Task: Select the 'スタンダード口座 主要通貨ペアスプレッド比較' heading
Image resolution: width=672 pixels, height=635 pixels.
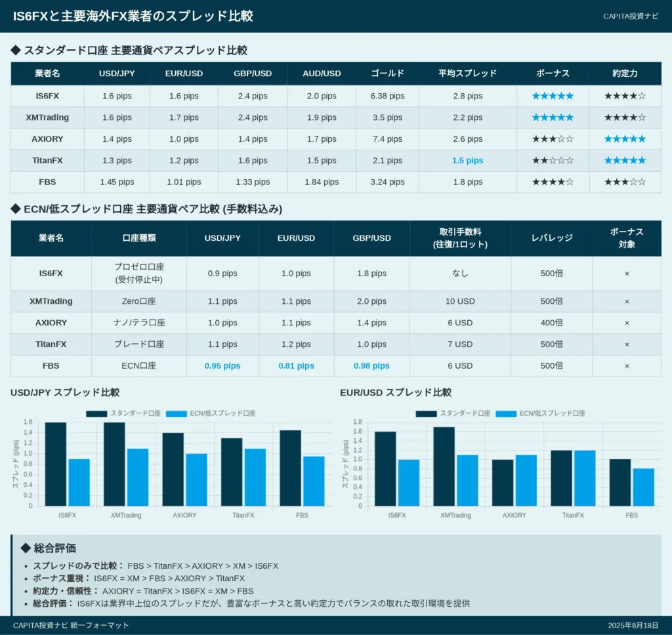Action: click(x=129, y=51)
